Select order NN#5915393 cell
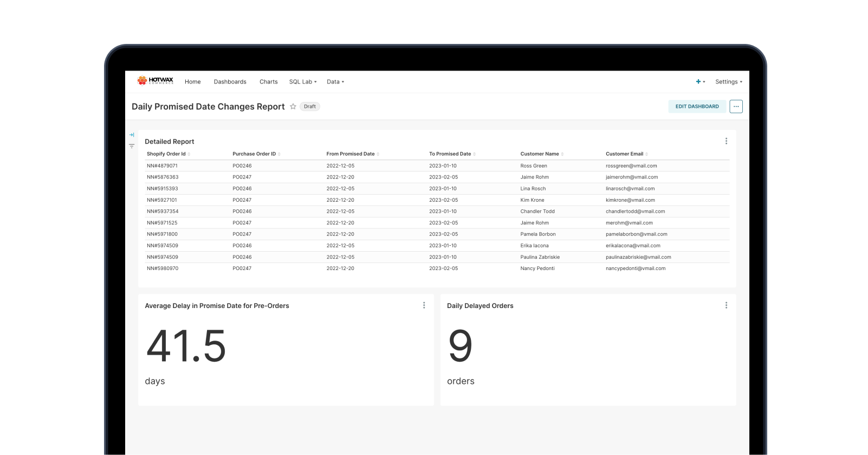The image size is (868, 455). tap(162, 189)
